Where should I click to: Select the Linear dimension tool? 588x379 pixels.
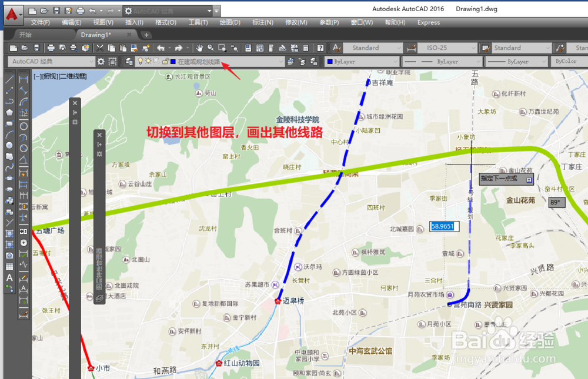coord(24,79)
